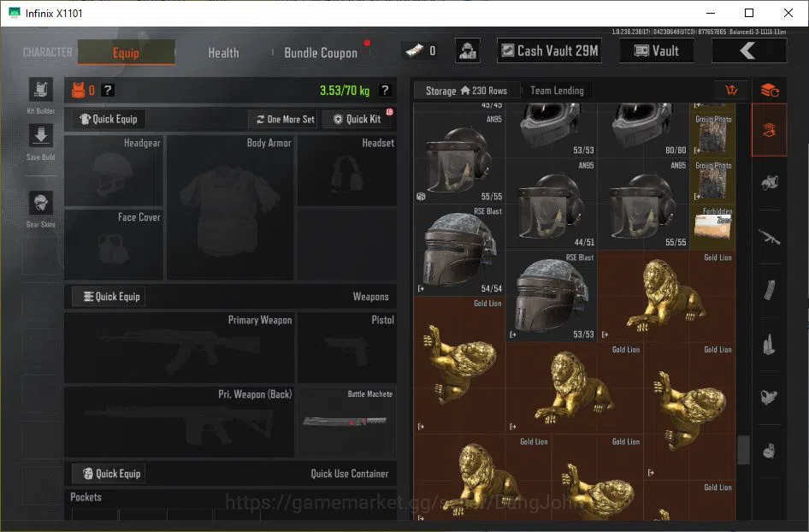Click the ticket coupon counter icon
The height and width of the screenshot is (532, 809).
click(415, 50)
